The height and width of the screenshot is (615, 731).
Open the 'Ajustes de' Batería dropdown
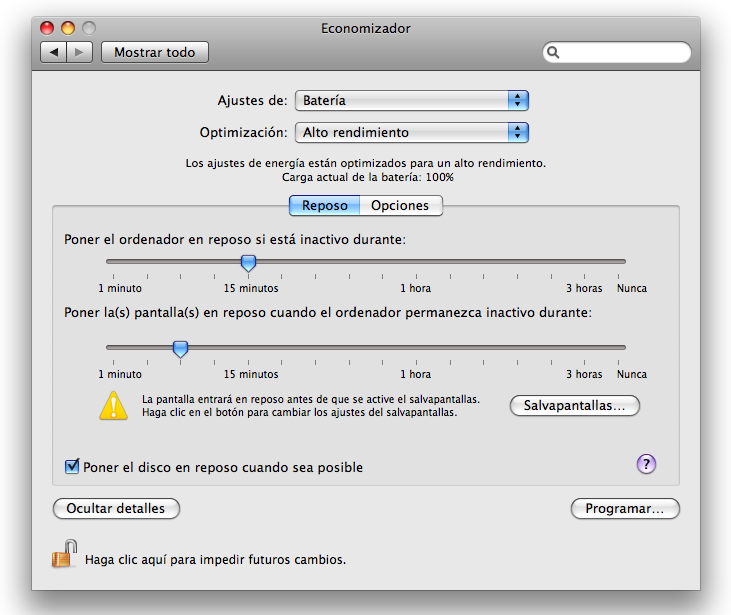[x=411, y=100]
